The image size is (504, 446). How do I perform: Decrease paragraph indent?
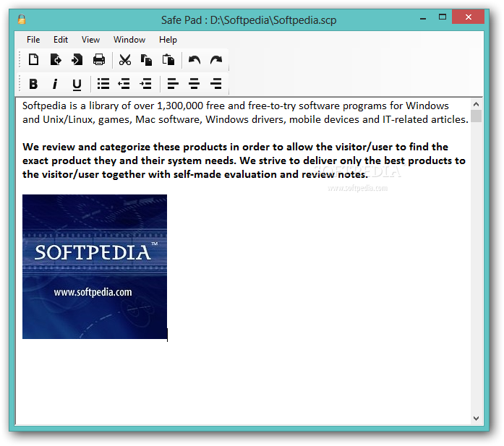point(124,84)
